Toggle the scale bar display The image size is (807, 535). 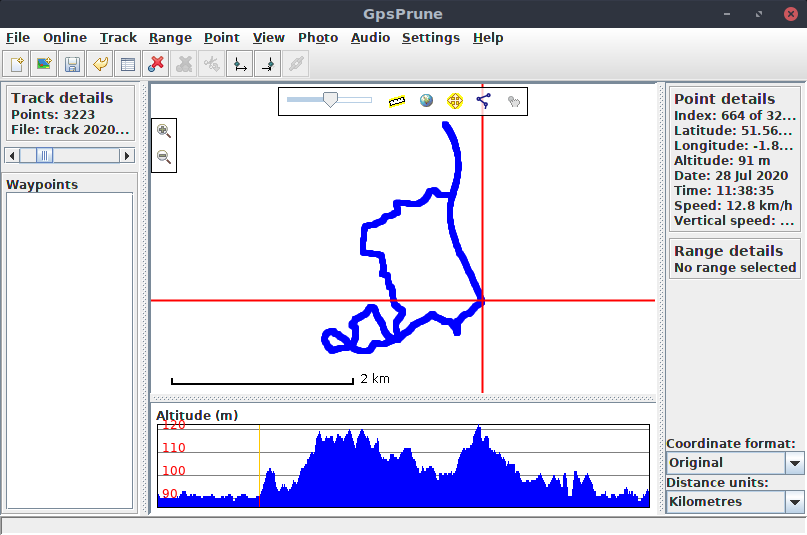coord(397,101)
